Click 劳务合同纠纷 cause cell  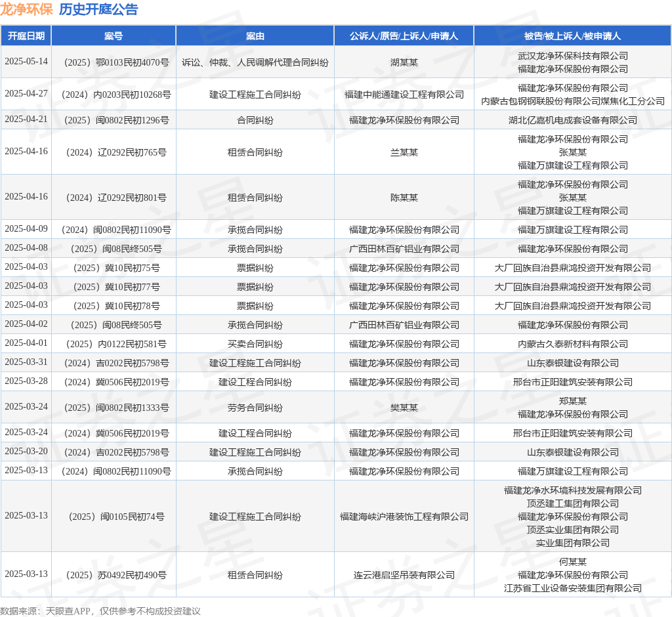255,408
